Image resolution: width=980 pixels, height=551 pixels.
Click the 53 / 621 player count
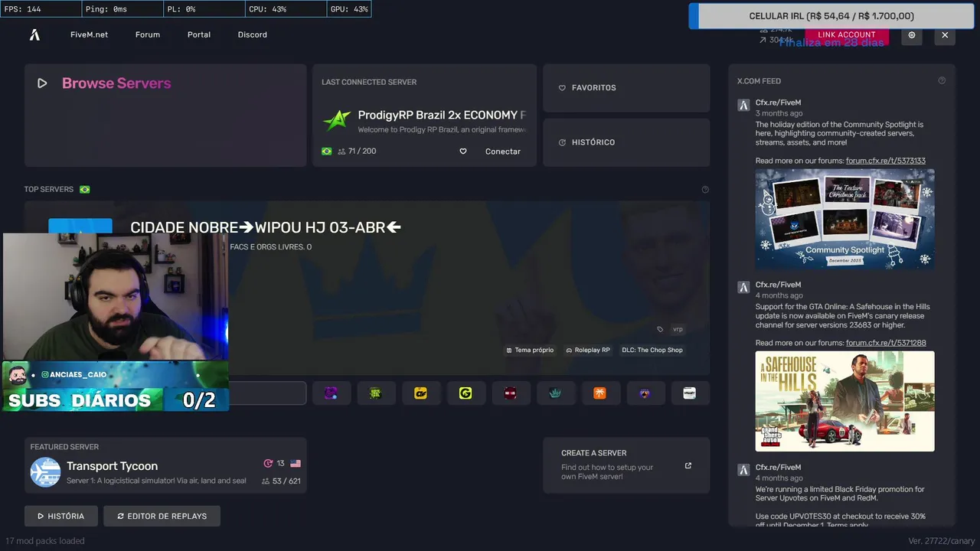[x=281, y=481]
